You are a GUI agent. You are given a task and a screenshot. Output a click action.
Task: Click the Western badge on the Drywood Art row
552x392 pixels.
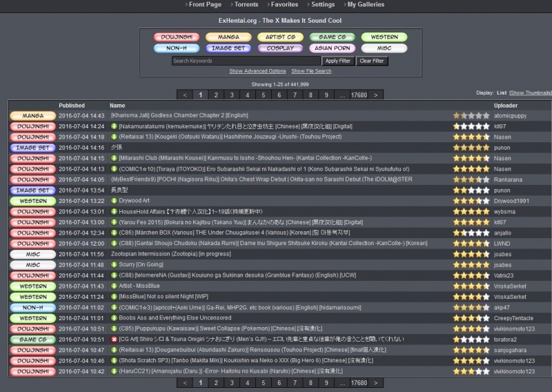coord(32,201)
